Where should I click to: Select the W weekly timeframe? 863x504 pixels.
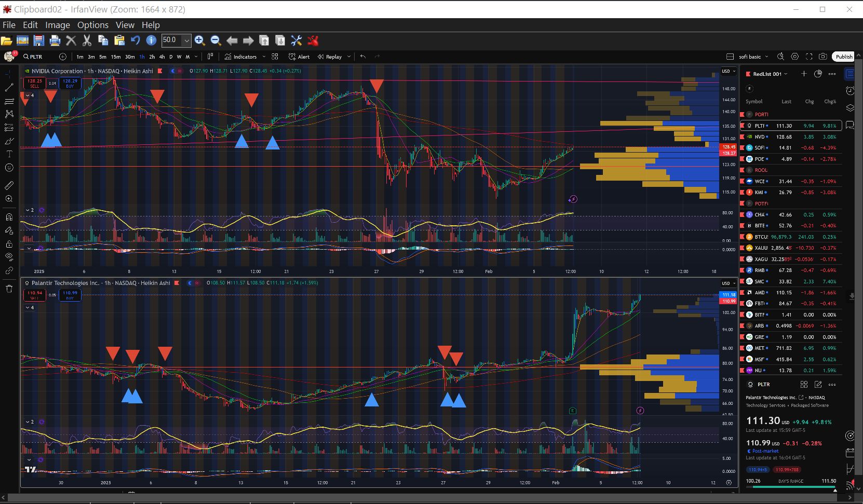(x=179, y=57)
